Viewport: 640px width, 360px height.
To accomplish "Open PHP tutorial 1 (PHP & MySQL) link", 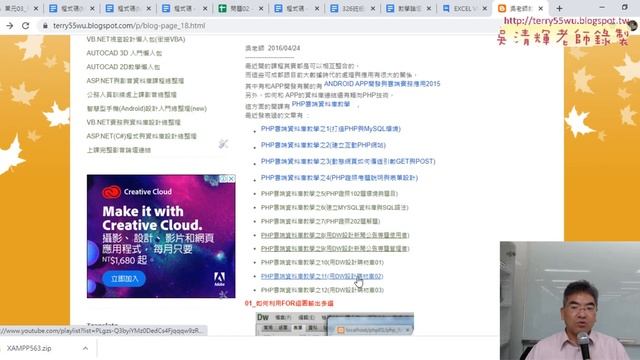I will click(331, 129).
